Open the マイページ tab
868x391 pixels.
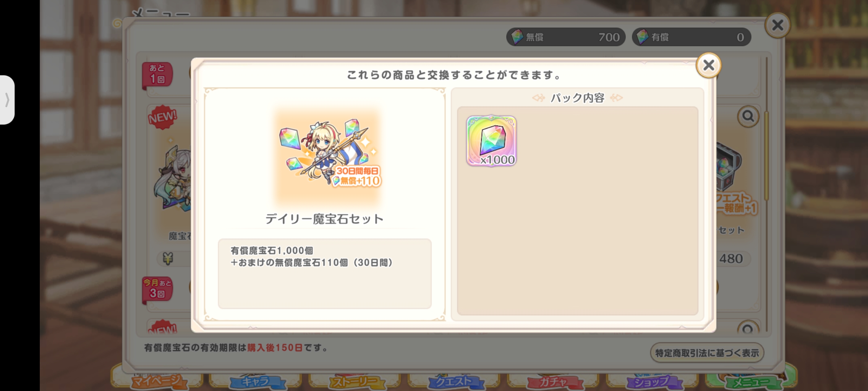pos(156,381)
